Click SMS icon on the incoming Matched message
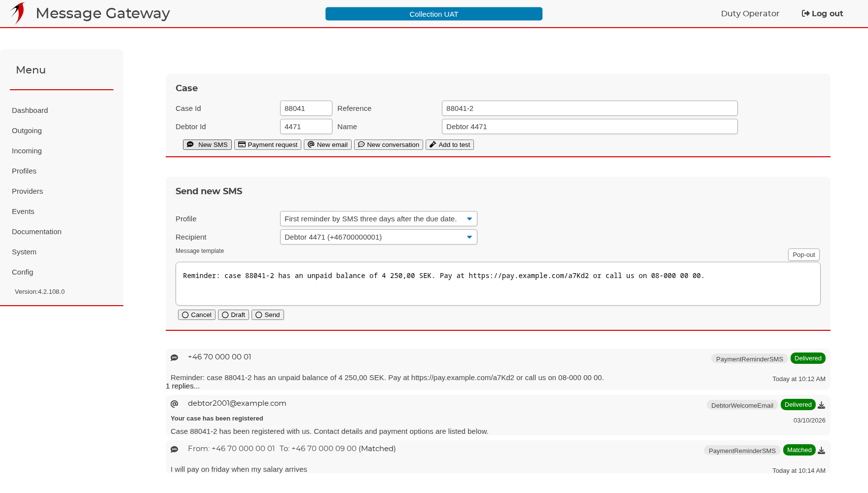 pos(174,450)
